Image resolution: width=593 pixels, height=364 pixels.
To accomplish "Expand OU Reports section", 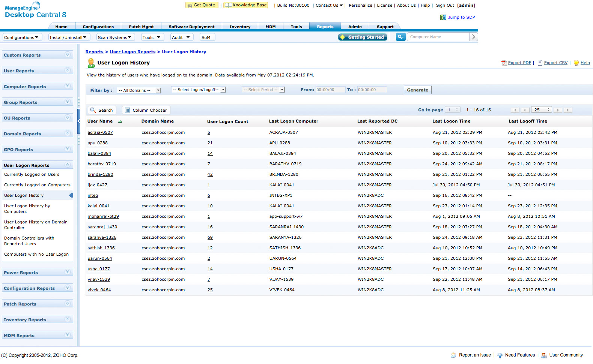I will pyautogui.click(x=68, y=118).
